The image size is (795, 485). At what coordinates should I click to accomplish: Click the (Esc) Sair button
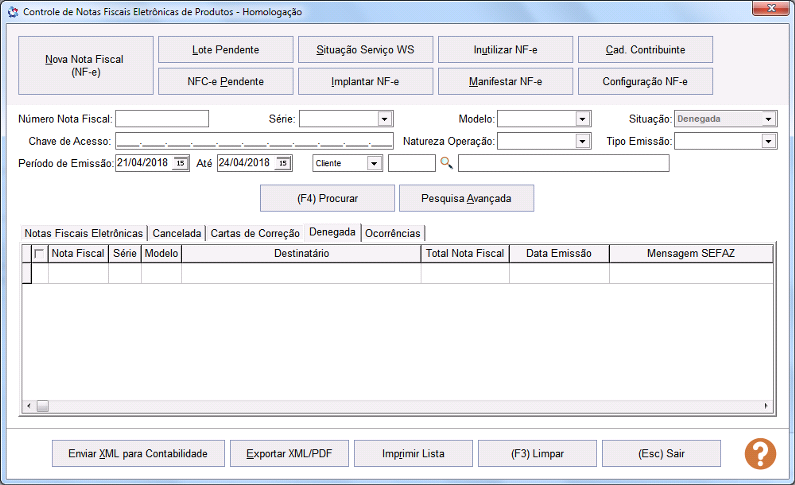(662, 454)
